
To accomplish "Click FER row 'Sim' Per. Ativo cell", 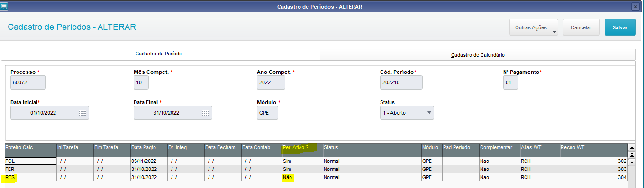I will coord(302,169).
